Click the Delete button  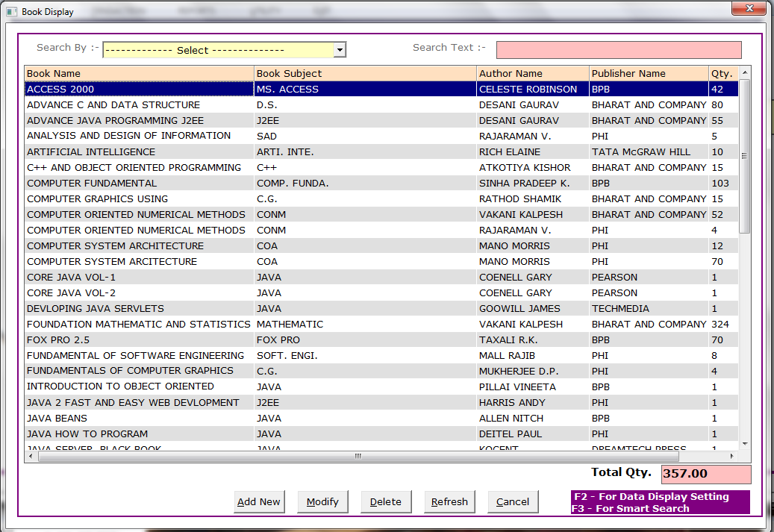(x=386, y=502)
